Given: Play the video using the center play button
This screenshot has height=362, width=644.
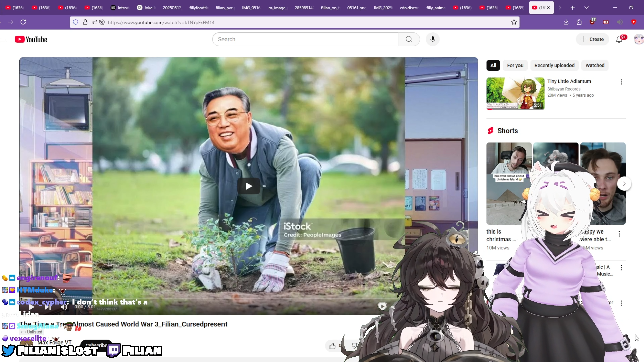Looking at the screenshot, I should coord(249,186).
